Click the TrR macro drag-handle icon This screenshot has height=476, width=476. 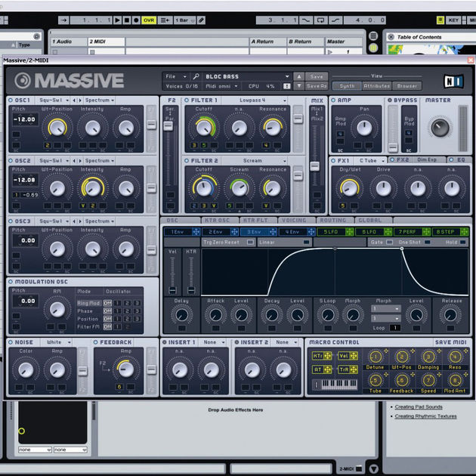[x=354, y=369]
